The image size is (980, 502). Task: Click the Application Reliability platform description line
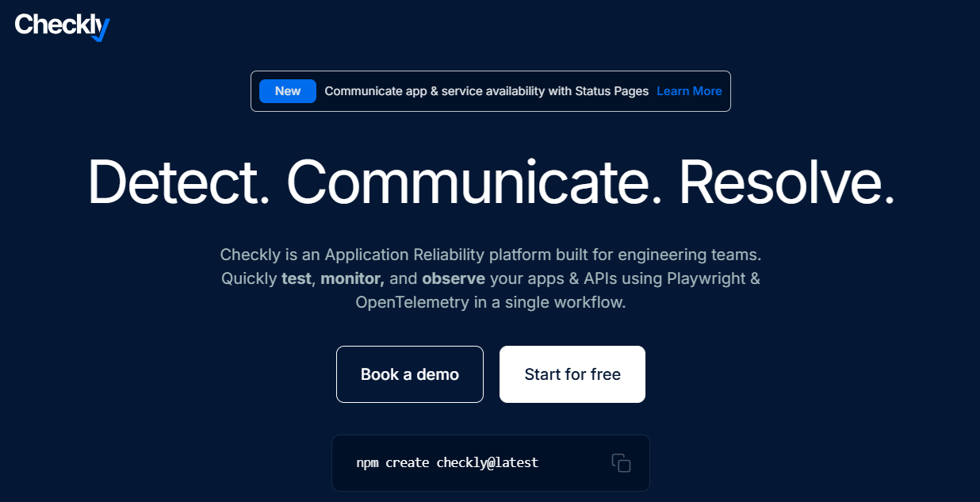coord(491,255)
